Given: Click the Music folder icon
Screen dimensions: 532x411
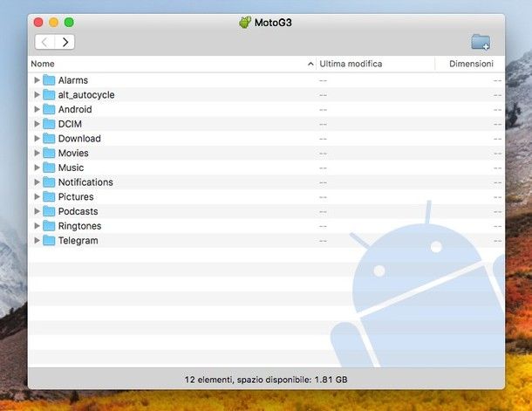Looking at the screenshot, I should pyautogui.click(x=49, y=168).
